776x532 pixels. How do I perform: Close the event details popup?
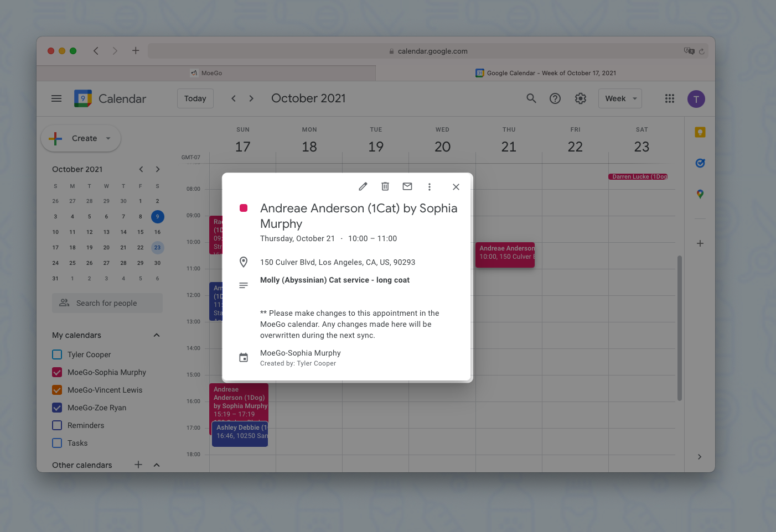click(456, 187)
